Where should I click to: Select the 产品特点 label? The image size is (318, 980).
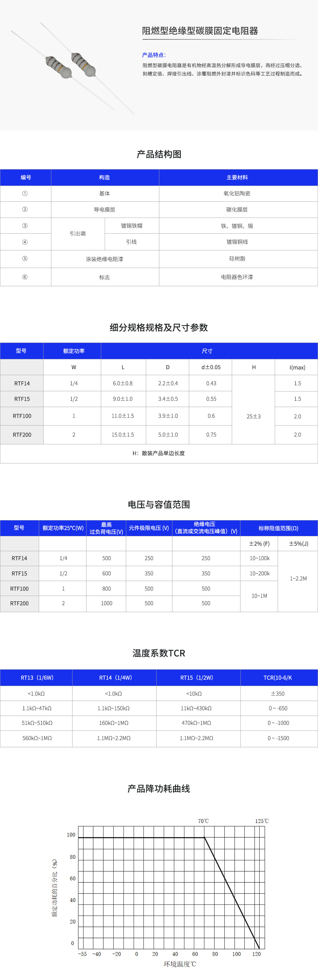tap(154, 55)
